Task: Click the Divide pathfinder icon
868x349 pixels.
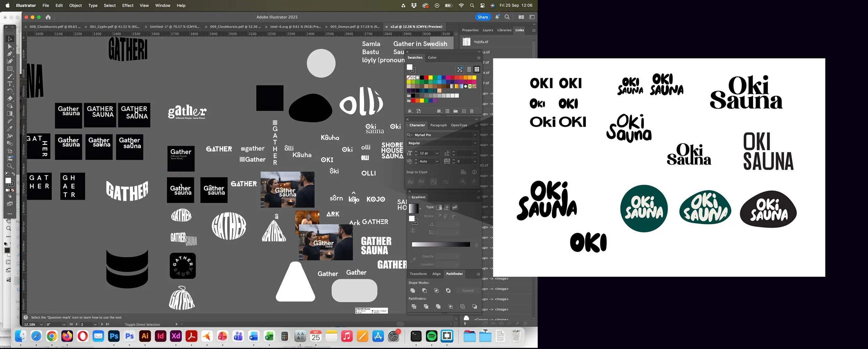Action: point(414,307)
